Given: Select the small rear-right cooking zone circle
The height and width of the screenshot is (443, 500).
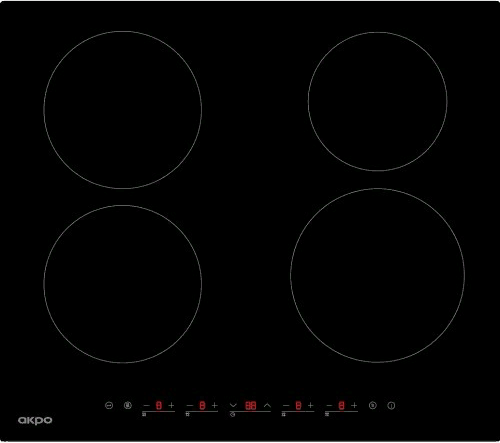Looking at the screenshot, I should point(378,101).
